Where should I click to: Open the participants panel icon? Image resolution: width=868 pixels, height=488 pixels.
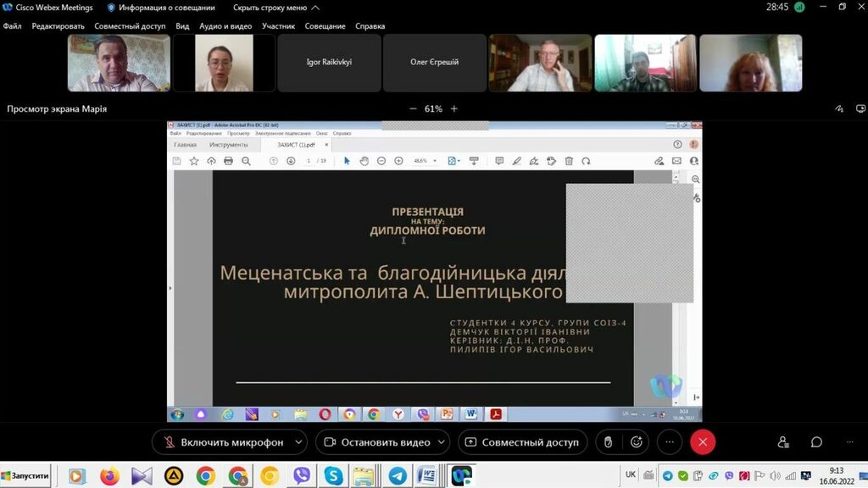783,442
